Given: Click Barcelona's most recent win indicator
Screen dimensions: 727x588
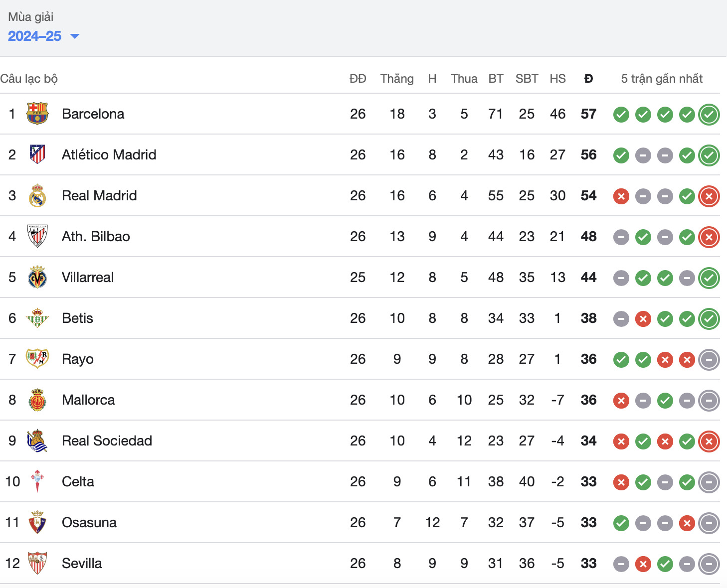Looking at the screenshot, I should pyautogui.click(x=709, y=115).
